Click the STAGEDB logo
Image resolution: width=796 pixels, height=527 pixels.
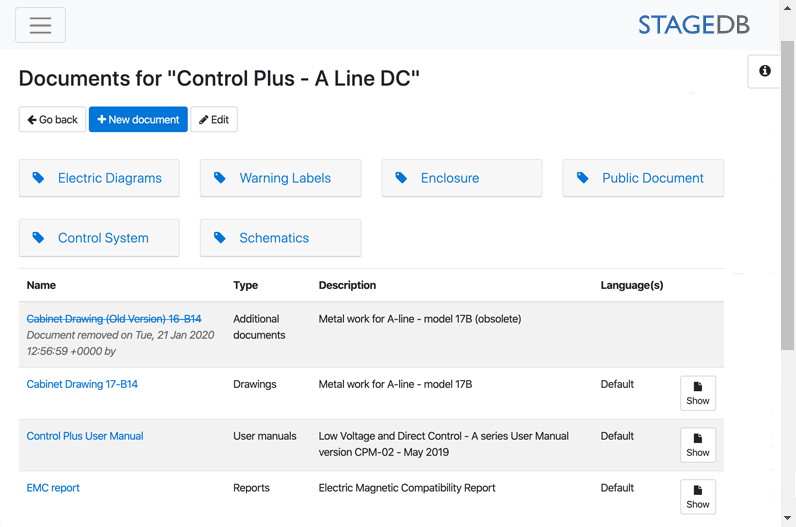click(x=693, y=25)
